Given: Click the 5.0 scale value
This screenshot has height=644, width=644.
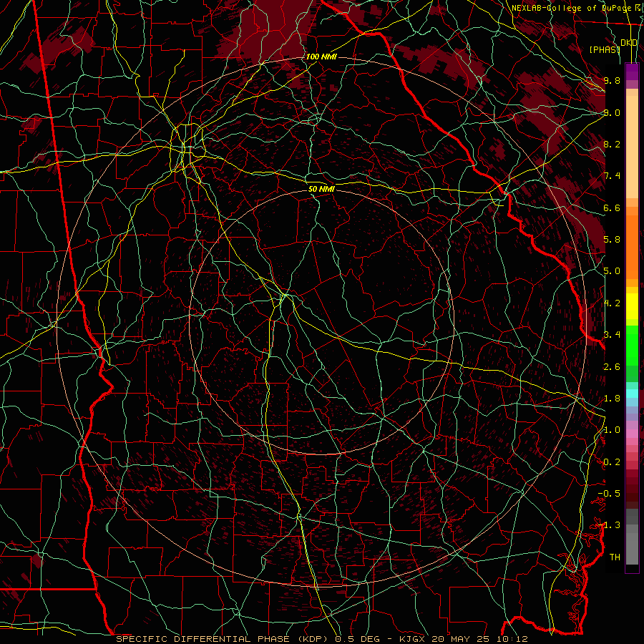Looking at the screenshot, I should click(x=612, y=271).
